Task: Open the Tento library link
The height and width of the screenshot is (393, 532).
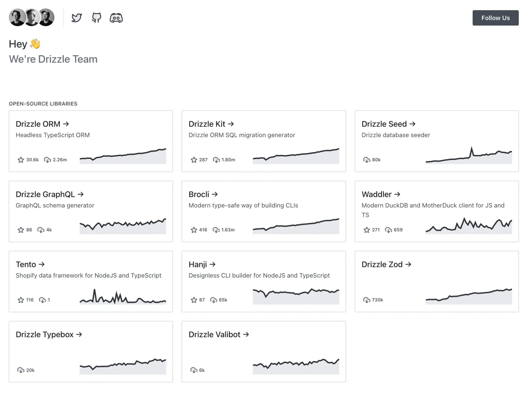Action: 30,264
